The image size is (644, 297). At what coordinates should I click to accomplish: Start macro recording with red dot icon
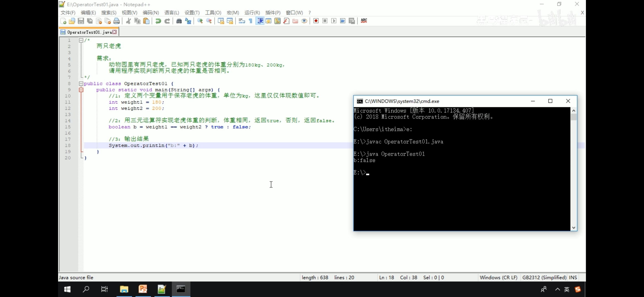(316, 21)
